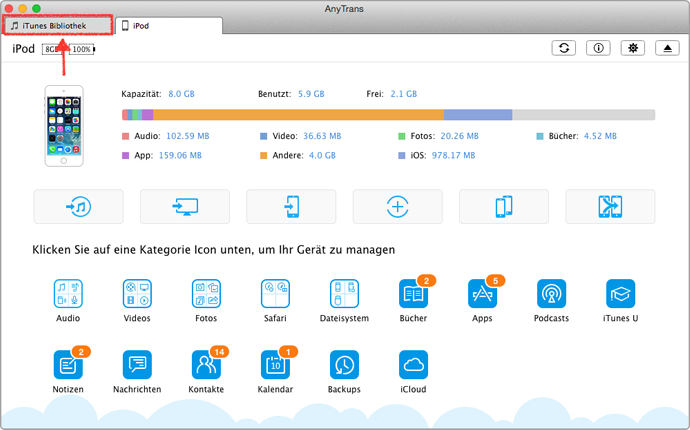Click the green Fotos legend swatch
The width and height of the screenshot is (690, 430).
401,136
